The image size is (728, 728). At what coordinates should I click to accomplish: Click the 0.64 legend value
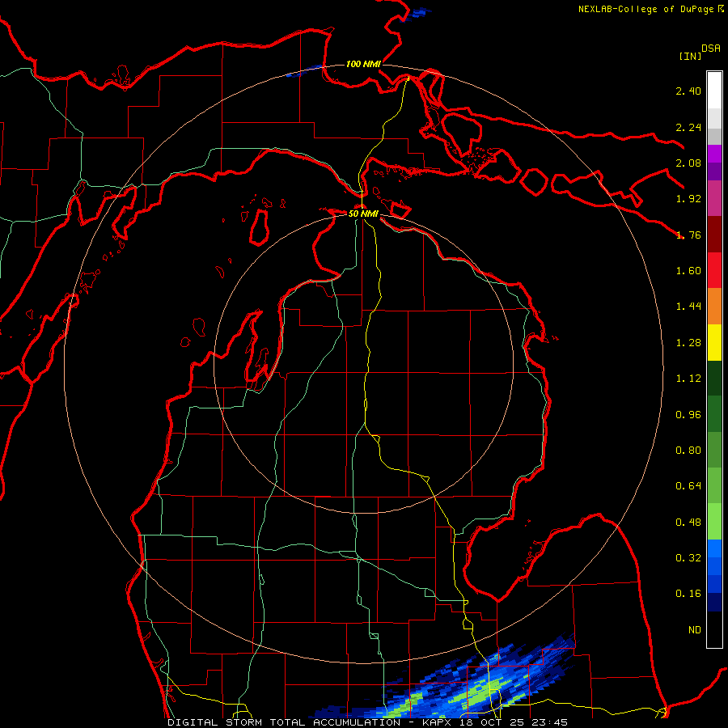click(x=688, y=486)
